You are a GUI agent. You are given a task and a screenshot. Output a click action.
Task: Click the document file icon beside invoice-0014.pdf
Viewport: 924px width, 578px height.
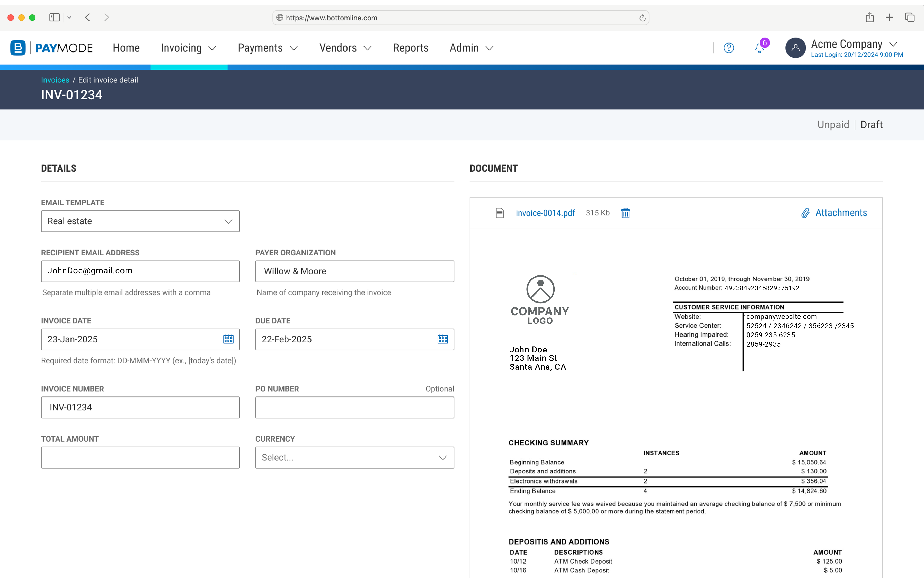[500, 213]
